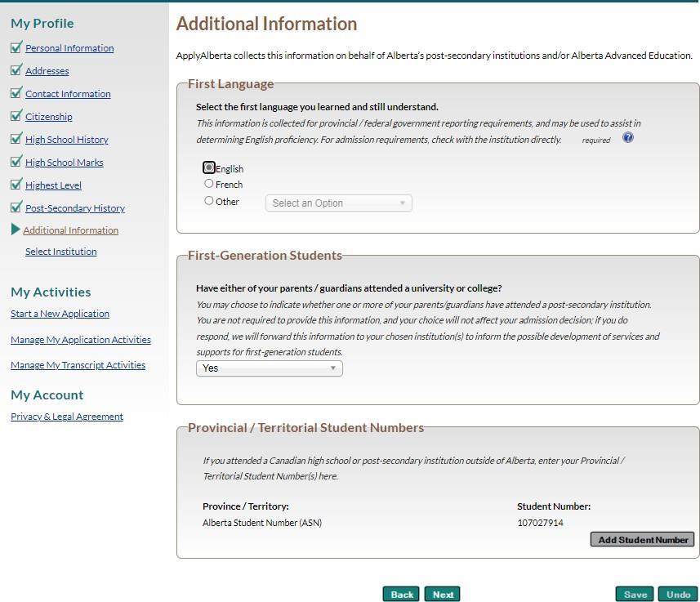Open the Select an Option language dropdown

click(x=338, y=203)
